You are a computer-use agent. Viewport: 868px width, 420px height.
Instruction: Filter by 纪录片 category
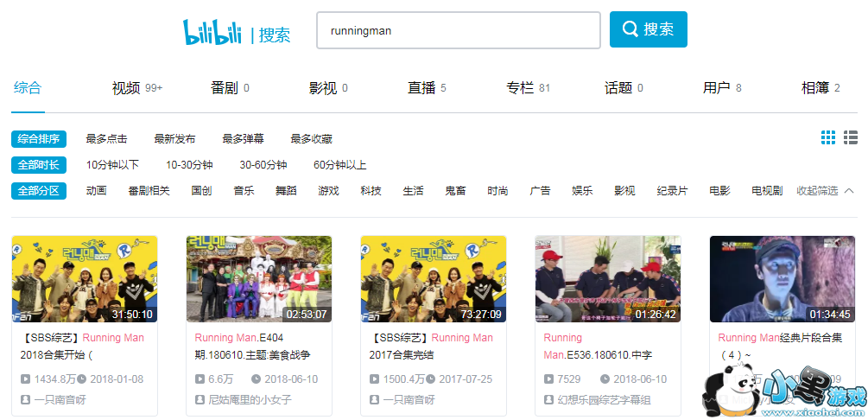(x=672, y=191)
